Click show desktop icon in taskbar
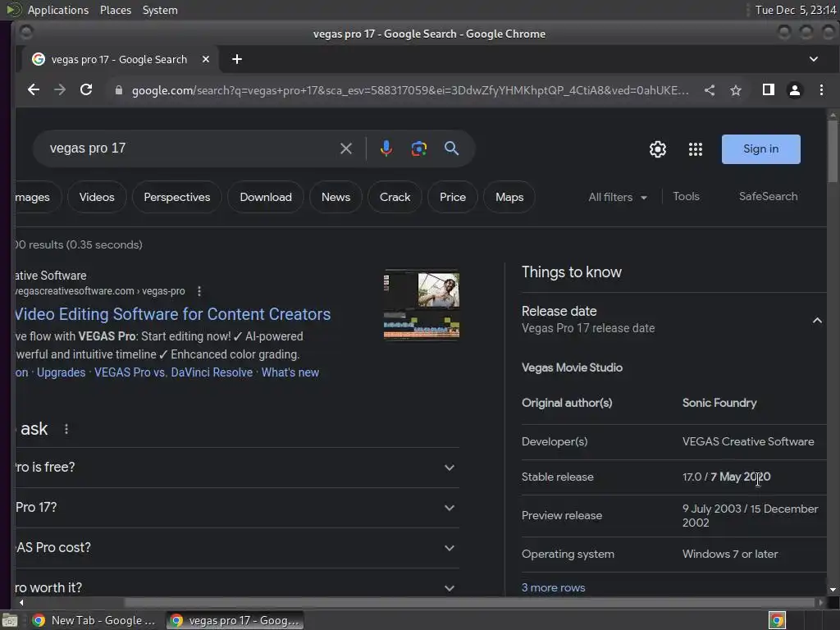This screenshot has width=840, height=630. [10, 620]
